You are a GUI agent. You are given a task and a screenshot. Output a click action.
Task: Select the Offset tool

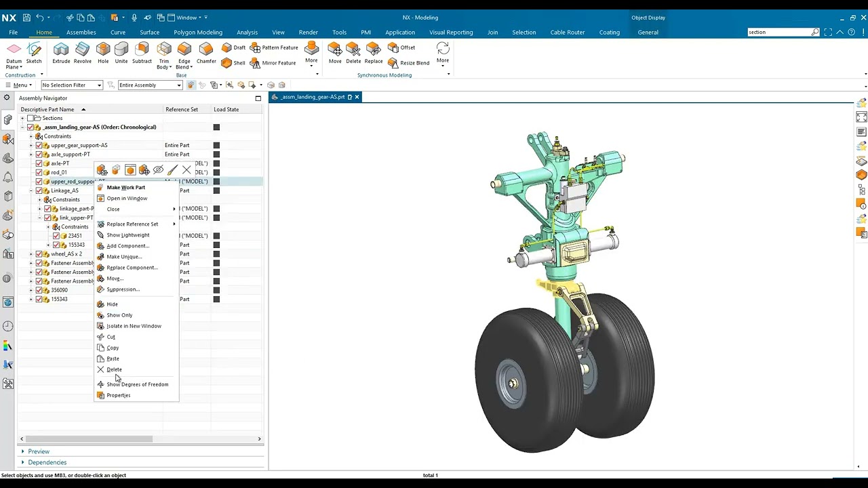pyautogui.click(x=401, y=47)
